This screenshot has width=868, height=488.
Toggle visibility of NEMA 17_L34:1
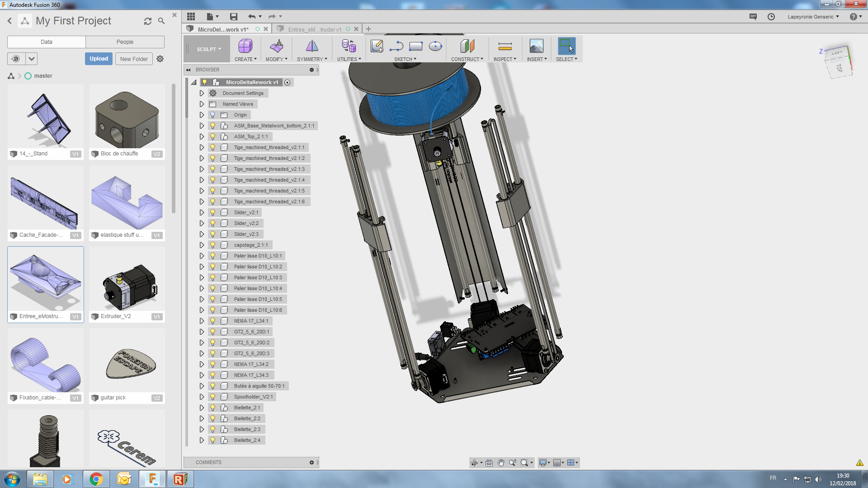point(213,321)
